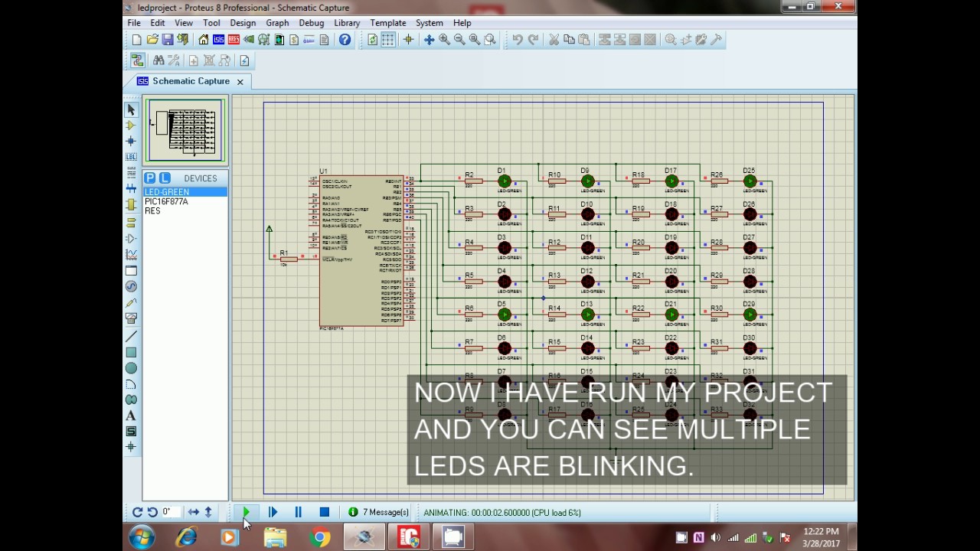Click the L library manage button
This screenshot has width=980, height=551.
pyautogui.click(x=165, y=178)
